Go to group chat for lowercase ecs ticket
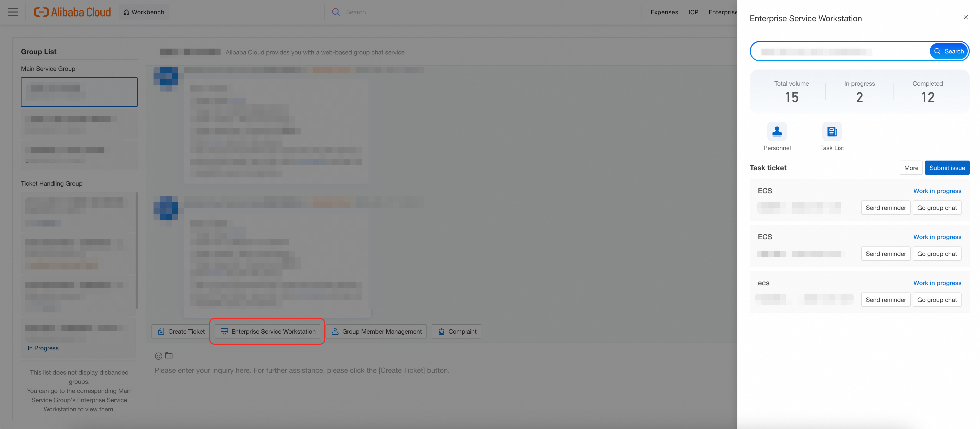980x429 pixels. (937, 300)
